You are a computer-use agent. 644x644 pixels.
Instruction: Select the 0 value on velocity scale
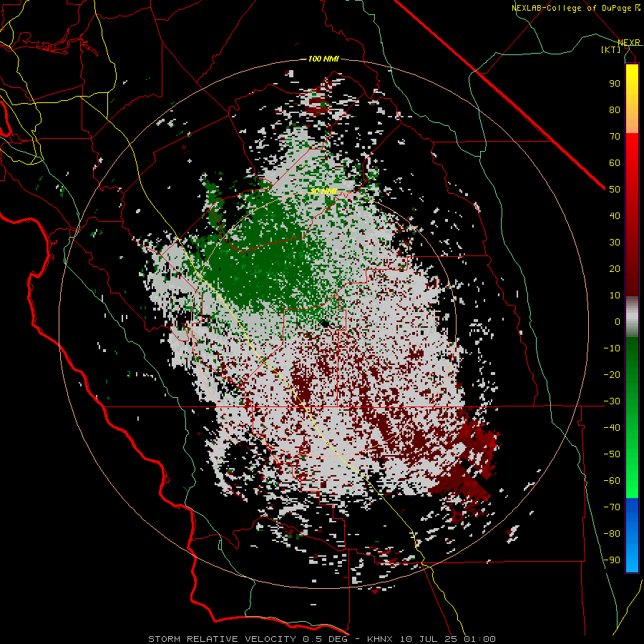pyautogui.click(x=618, y=321)
